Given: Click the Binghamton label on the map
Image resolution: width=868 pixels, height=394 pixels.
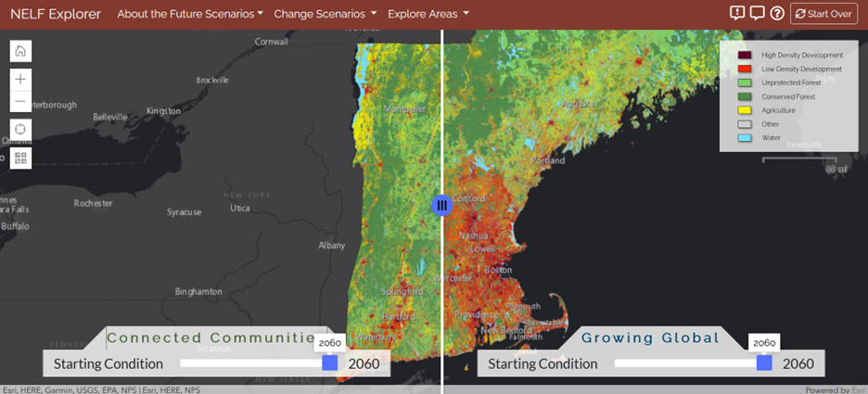Looking at the screenshot, I should (198, 291).
